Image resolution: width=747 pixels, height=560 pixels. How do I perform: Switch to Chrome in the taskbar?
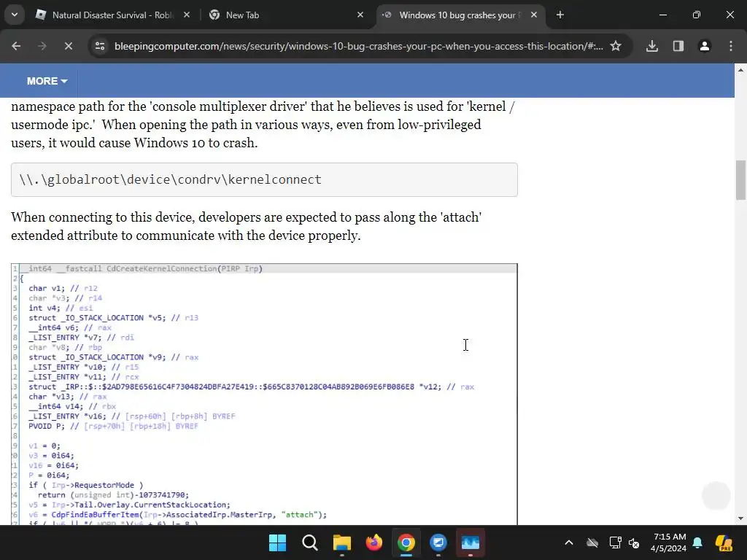pos(406,542)
